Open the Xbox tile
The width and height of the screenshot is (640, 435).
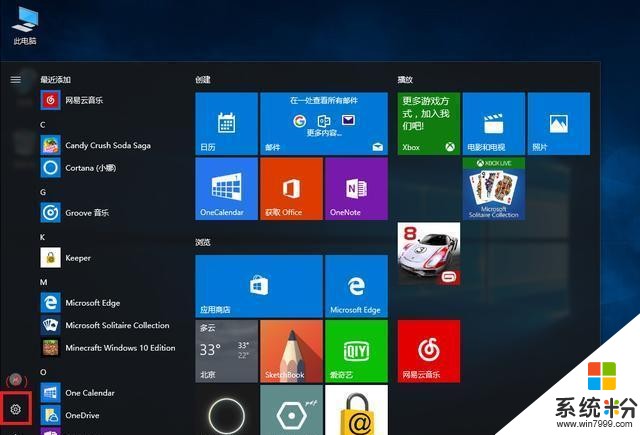pyautogui.click(x=429, y=123)
